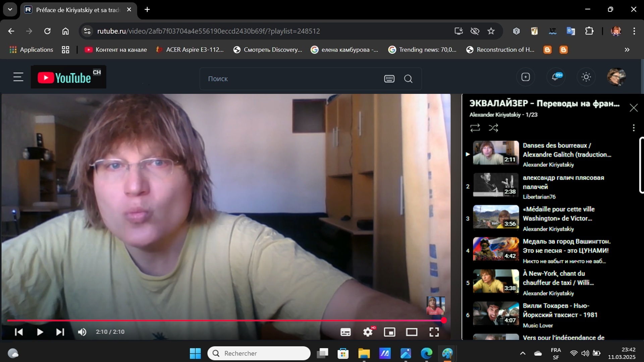Open Вилли Токарев Нью-Йоркский таксист video

(560, 310)
